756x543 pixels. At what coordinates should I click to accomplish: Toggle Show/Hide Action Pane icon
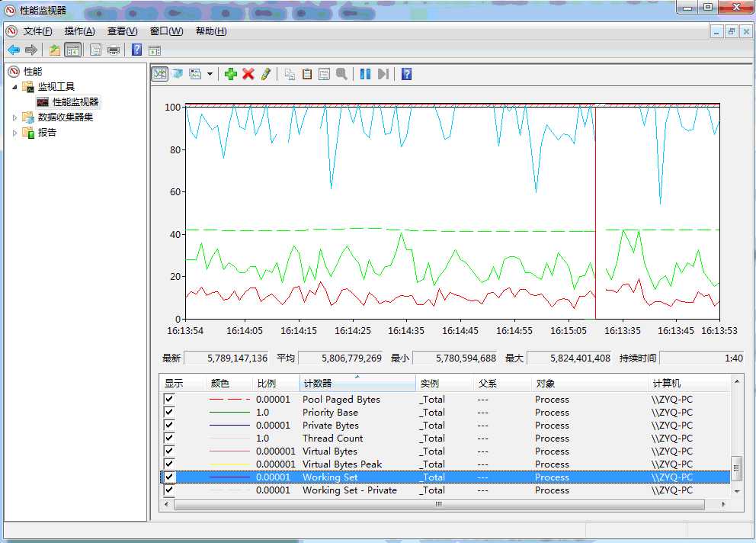click(x=155, y=50)
